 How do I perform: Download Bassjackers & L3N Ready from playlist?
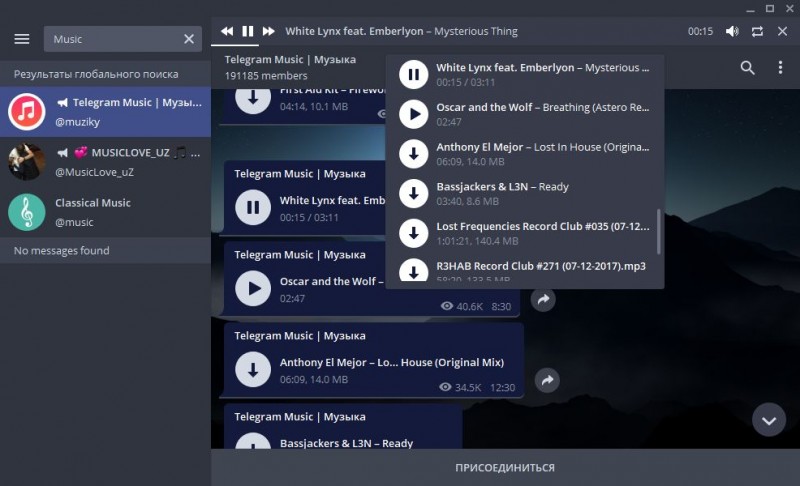(x=413, y=194)
